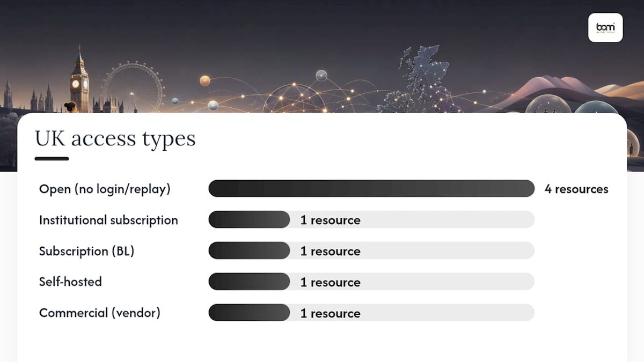This screenshot has height=362, width=644.
Task: Click the Open (no login/replay) label
Action: pos(105,189)
